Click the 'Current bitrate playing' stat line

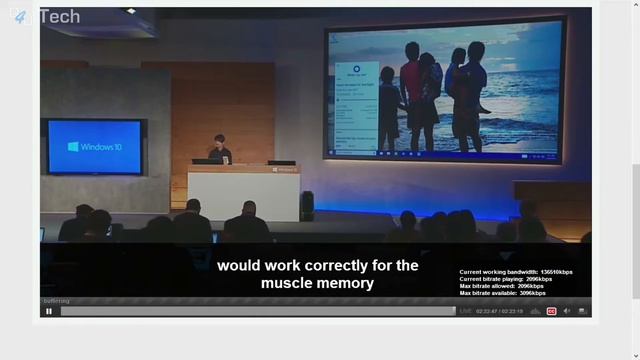(506, 279)
